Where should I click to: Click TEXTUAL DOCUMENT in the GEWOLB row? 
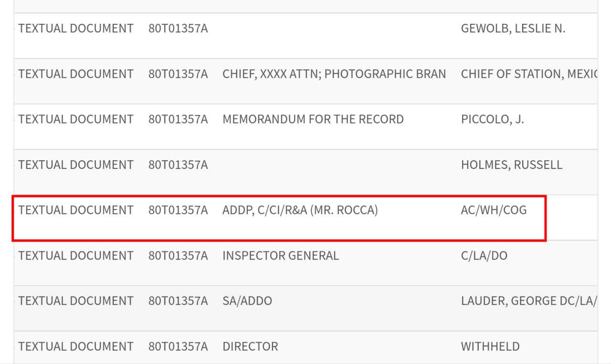(x=76, y=29)
